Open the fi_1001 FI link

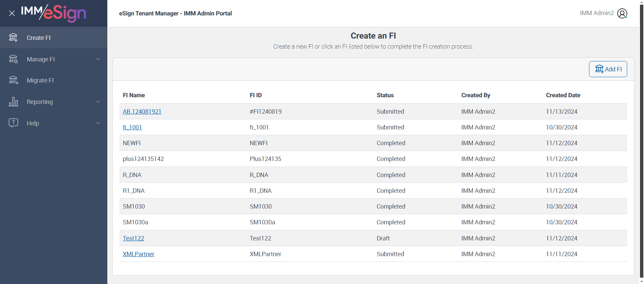(132, 127)
